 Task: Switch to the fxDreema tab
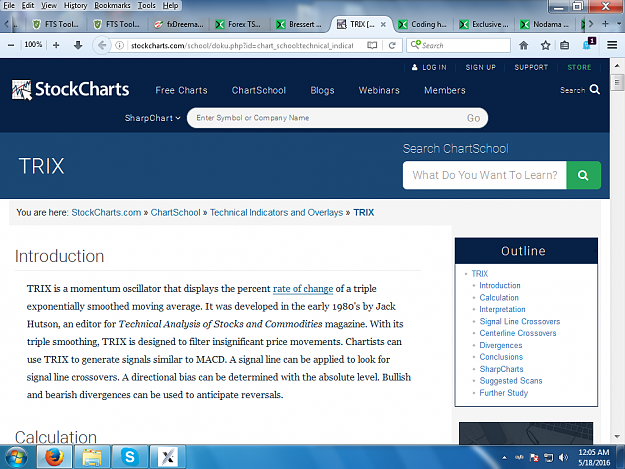(179, 24)
